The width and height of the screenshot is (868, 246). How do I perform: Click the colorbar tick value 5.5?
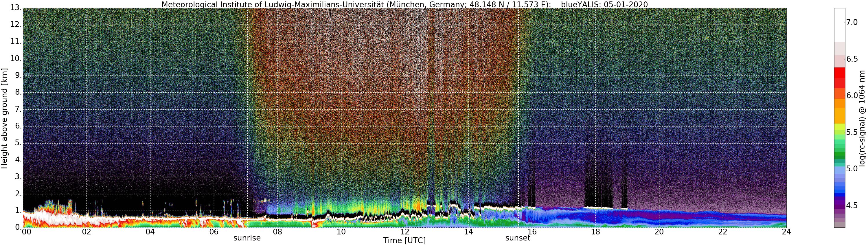[x=852, y=132]
